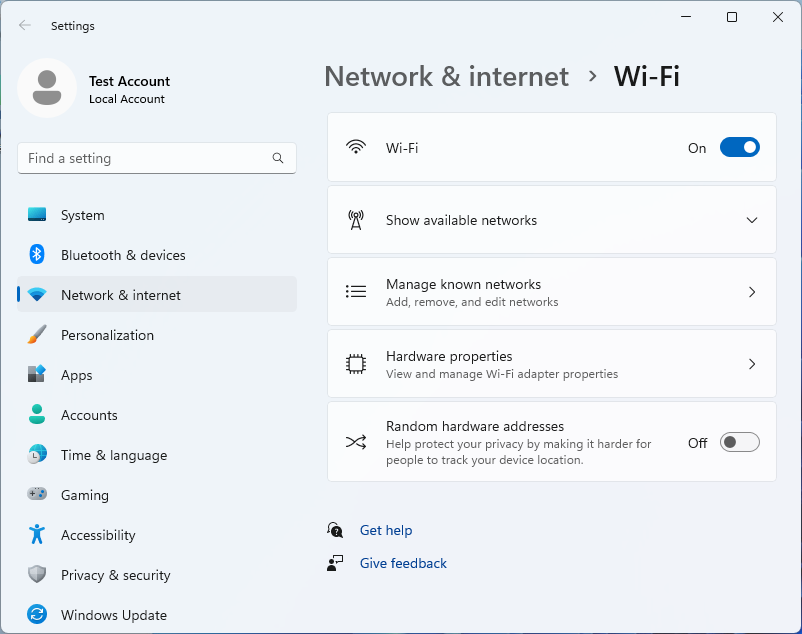Click the Accounts person icon

[x=37, y=415]
